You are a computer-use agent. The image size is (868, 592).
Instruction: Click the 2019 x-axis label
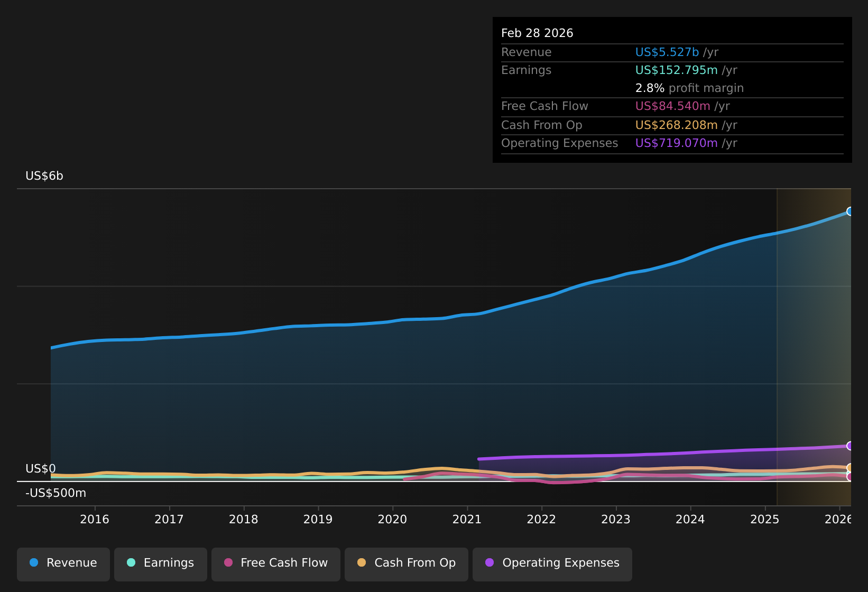(x=318, y=520)
